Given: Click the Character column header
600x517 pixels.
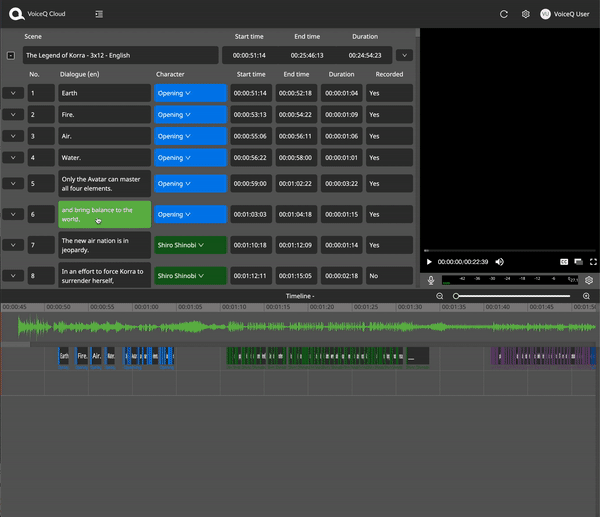Looking at the screenshot, I should pyautogui.click(x=170, y=74).
